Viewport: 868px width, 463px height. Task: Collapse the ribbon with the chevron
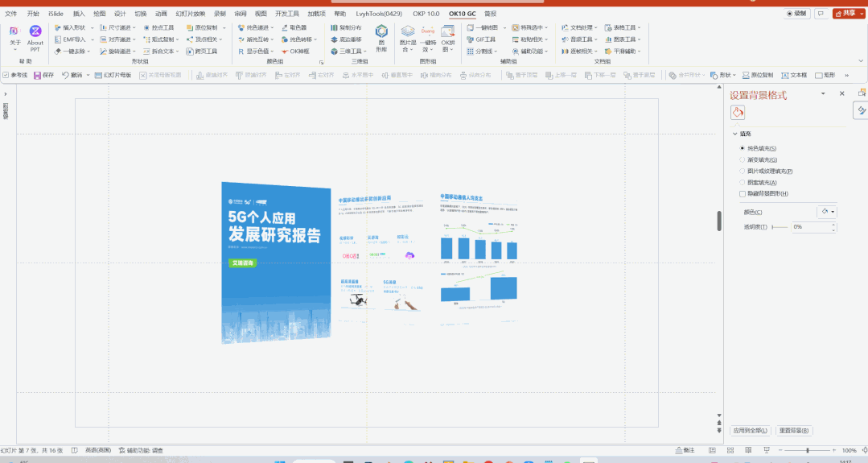[x=860, y=61]
